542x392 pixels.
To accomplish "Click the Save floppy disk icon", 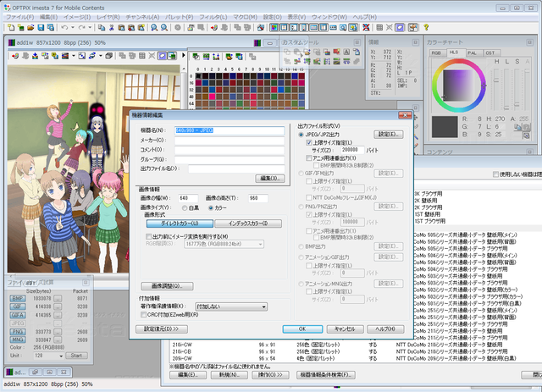I will [41, 27].
